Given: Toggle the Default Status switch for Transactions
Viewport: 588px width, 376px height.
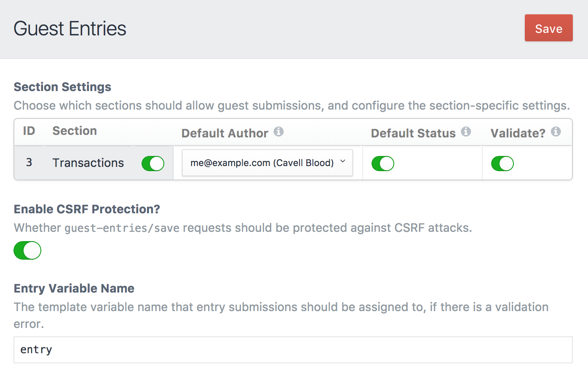Looking at the screenshot, I should (x=382, y=163).
